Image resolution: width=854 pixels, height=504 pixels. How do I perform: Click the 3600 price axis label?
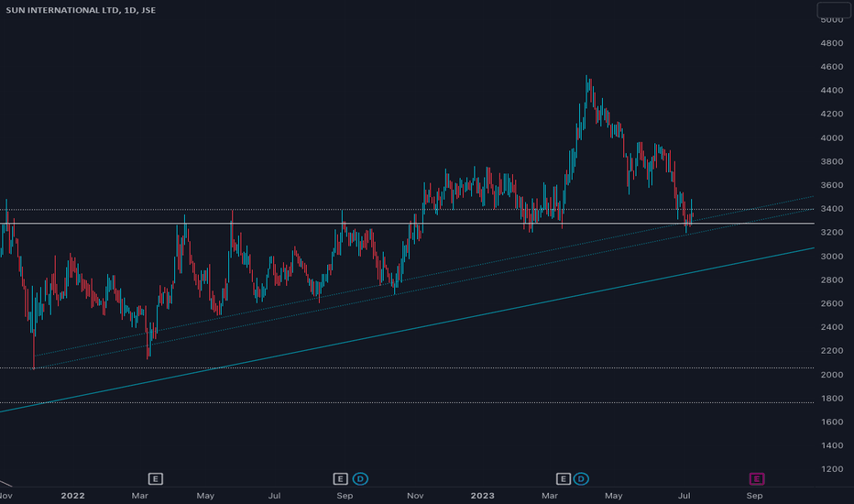[x=832, y=185]
